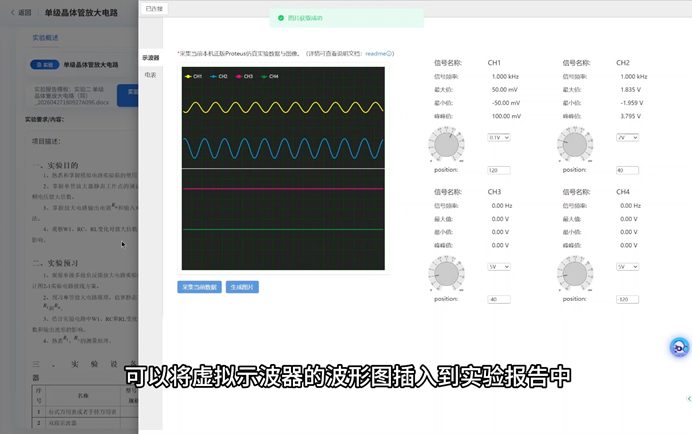Click CH1 minimum value -50.00 mV
Viewport: 692px width, 434px height.
tap(506, 103)
